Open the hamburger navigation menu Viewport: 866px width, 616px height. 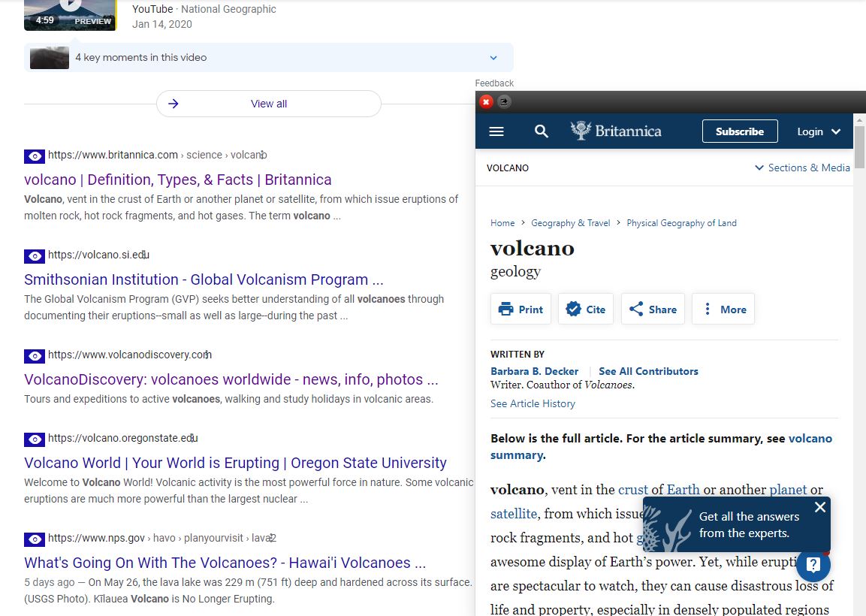[x=496, y=131]
